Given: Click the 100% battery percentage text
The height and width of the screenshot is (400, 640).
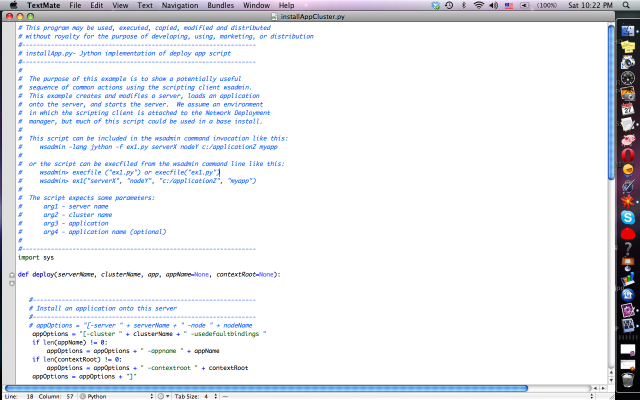Looking at the screenshot, I should (x=547, y=5).
